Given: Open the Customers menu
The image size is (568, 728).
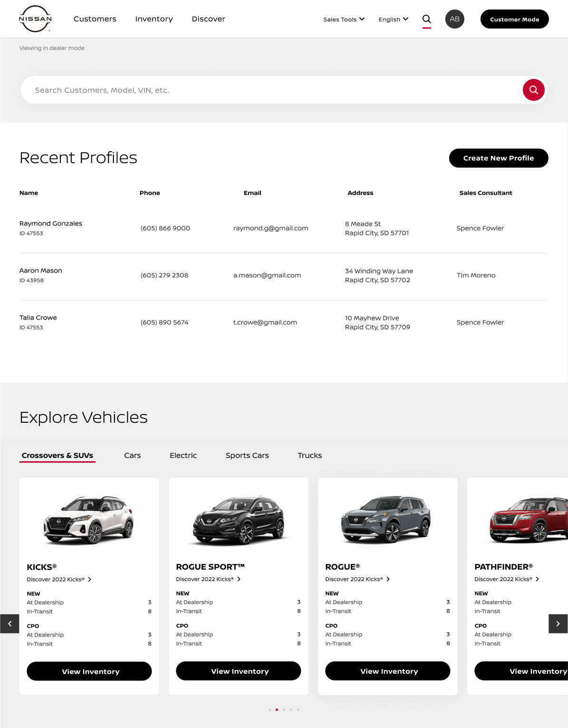Looking at the screenshot, I should tap(95, 19).
